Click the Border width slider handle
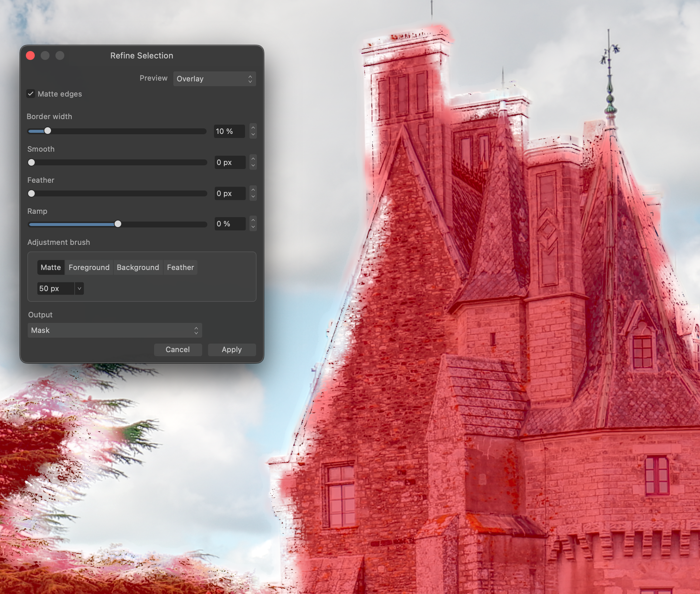 click(x=48, y=131)
